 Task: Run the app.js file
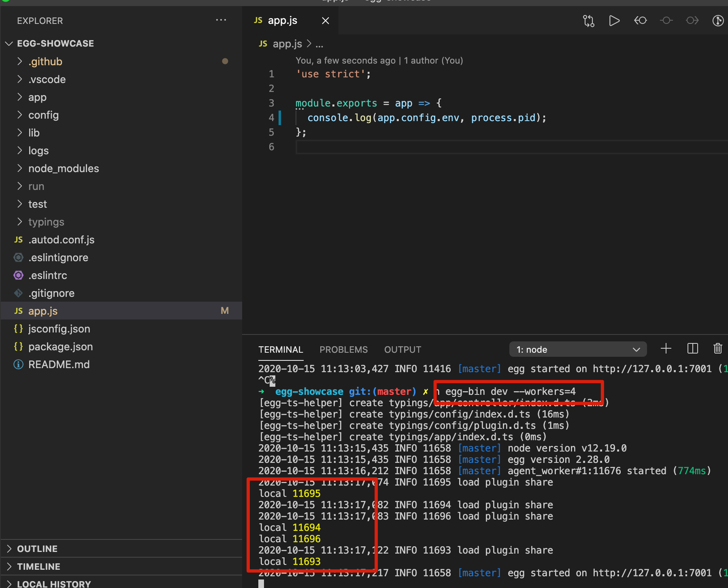tap(614, 21)
